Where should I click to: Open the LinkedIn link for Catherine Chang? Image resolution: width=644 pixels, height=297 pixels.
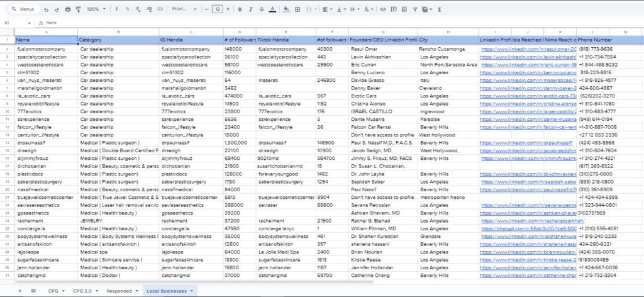click(528, 276)
